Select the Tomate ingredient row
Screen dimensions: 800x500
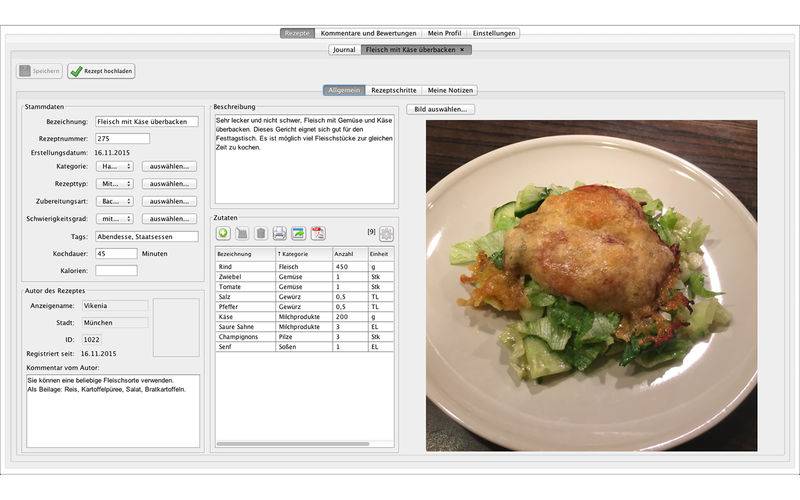(x=305, y=287)
